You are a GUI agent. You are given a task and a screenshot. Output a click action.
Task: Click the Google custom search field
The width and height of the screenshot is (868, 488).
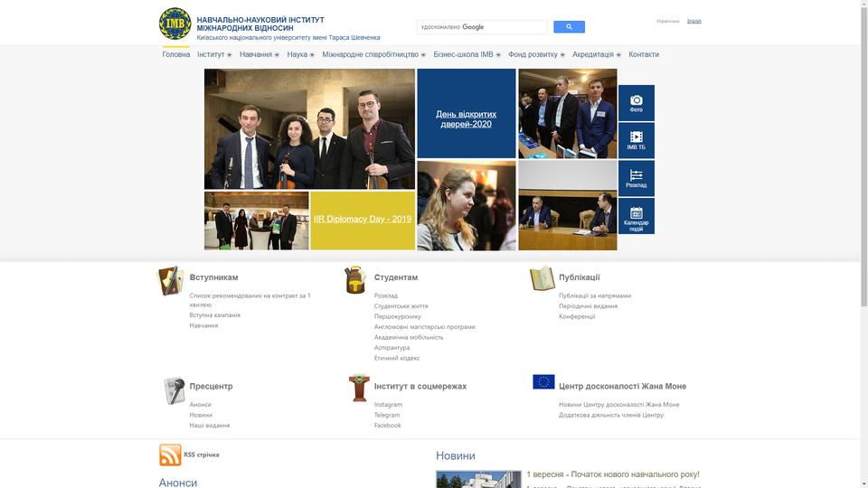[482, 26]
